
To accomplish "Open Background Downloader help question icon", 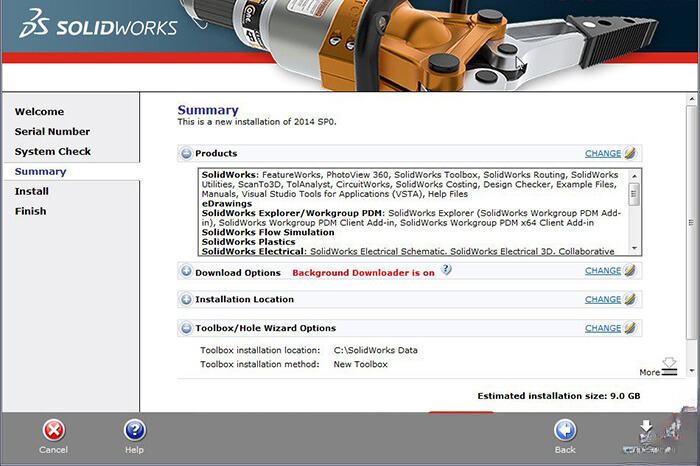I will point(446,269).
